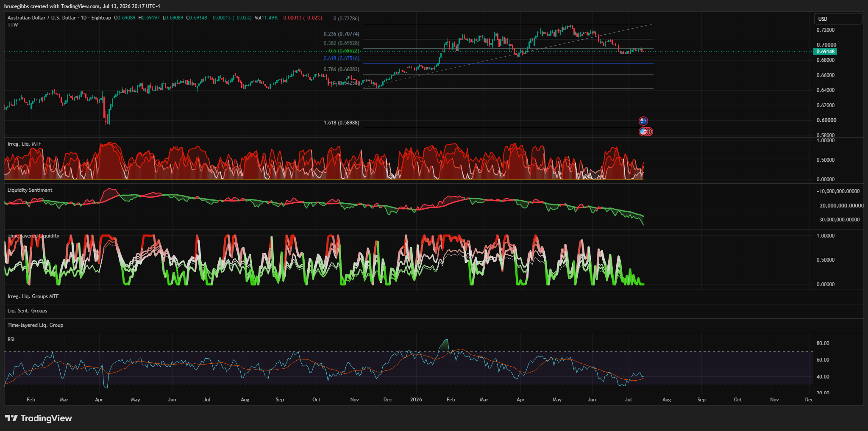Click the 0.786 (0.66083) Fibonacci label
The image size is (868, 431).
pyautogui.click(x=341, y=69)
